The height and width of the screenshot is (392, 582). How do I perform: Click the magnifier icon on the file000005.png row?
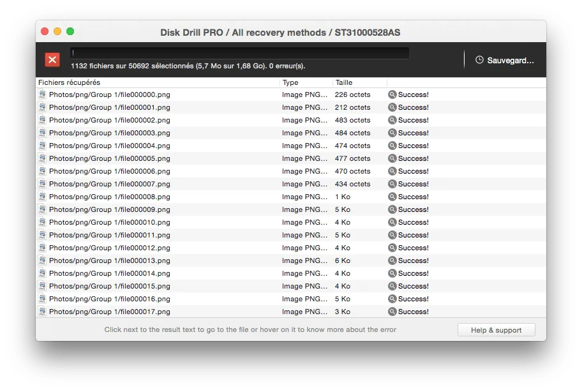tap(392, 158)
